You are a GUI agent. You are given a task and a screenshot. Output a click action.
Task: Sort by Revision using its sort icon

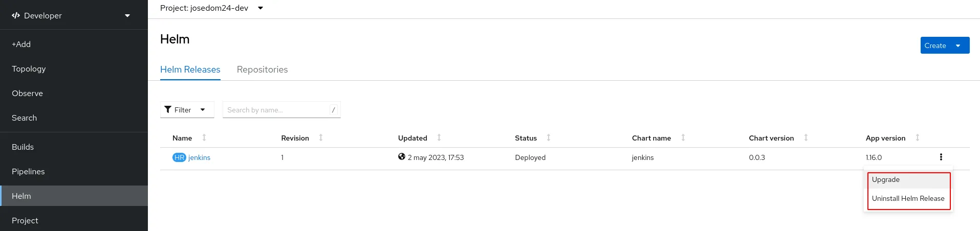pyautogui.click(x=321, y=137)
